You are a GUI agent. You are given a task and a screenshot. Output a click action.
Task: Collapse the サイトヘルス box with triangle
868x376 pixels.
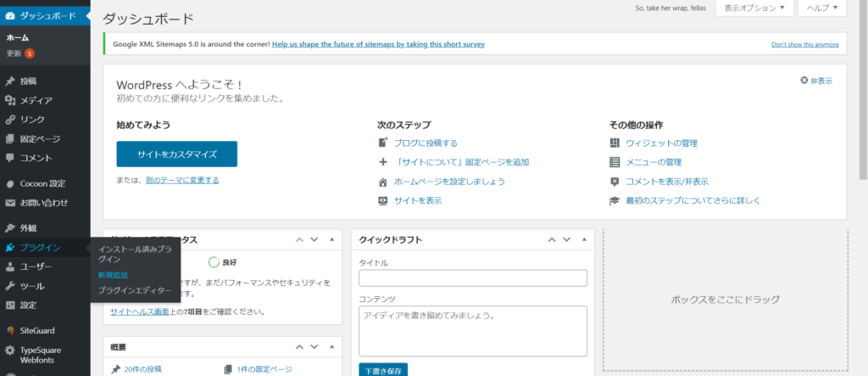[x=332, y=240]
